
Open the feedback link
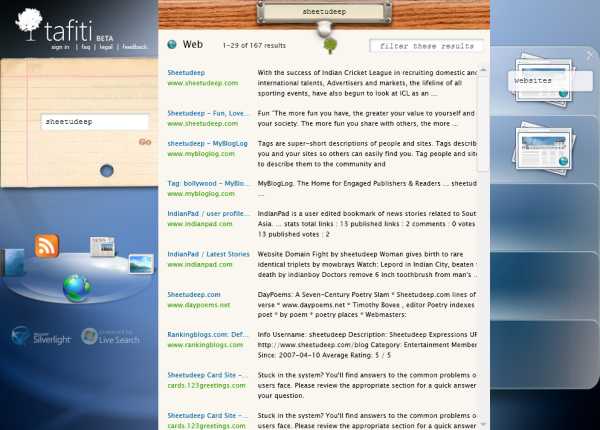[134, 47]
